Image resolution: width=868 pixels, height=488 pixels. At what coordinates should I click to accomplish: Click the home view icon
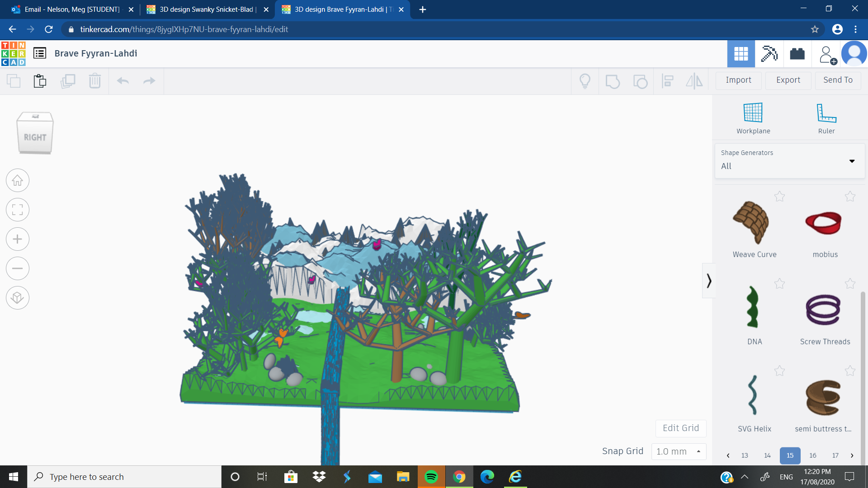coord(17,180)
